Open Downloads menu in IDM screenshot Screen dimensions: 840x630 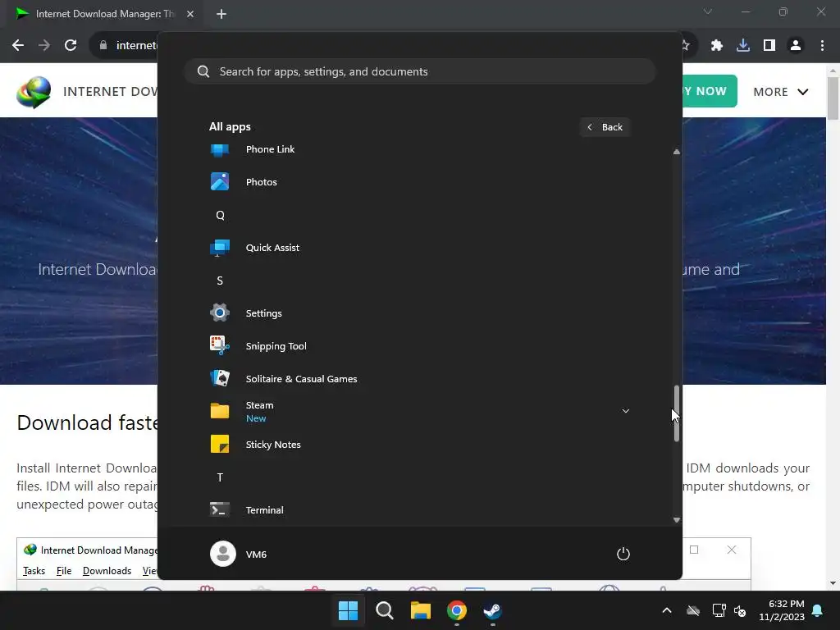click(107, 571)
